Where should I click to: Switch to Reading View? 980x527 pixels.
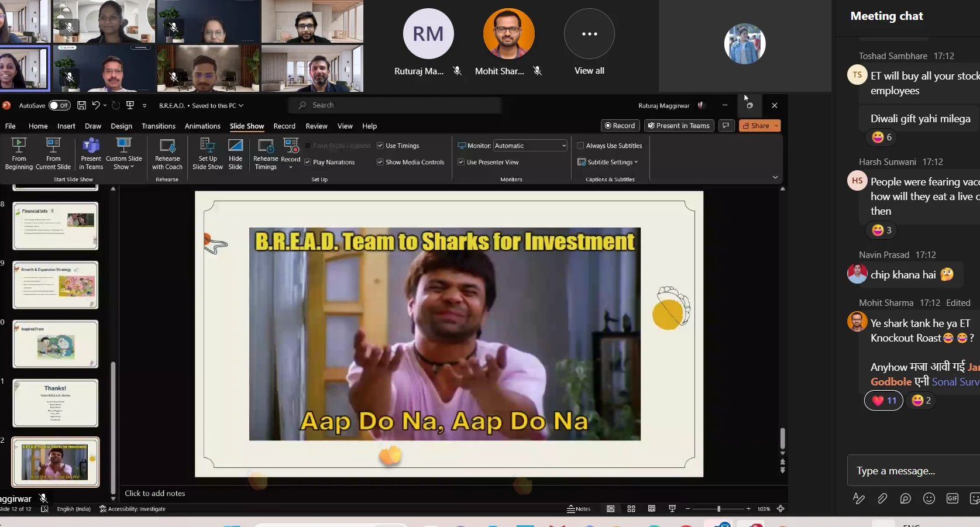click(x=651, y=509)
